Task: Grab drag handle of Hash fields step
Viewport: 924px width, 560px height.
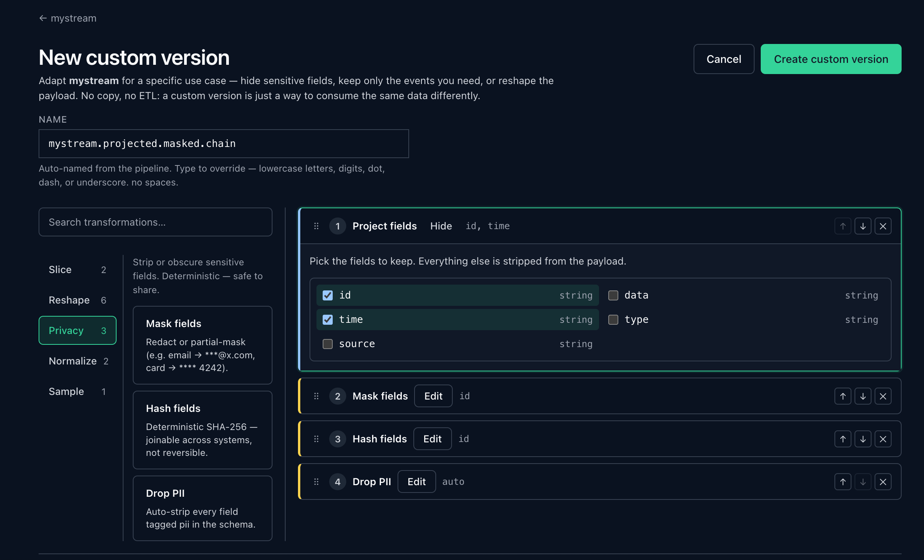Action: (316, 439)
